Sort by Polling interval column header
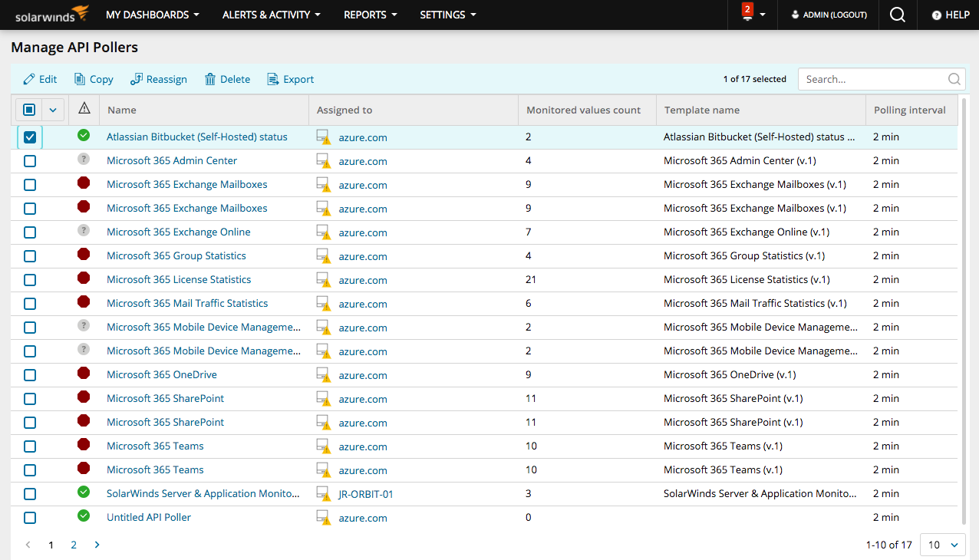 pyautogui.click(x=910, y=110)
